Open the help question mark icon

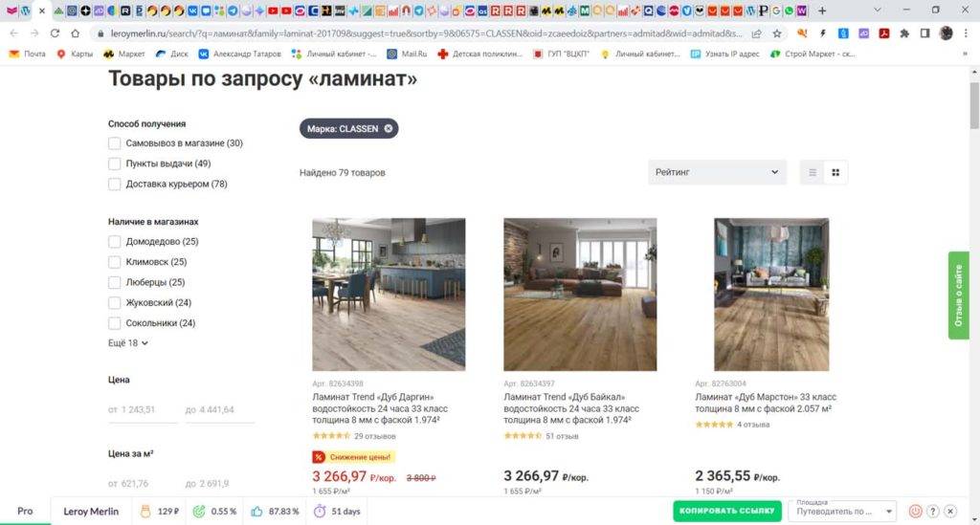point(934,511)
